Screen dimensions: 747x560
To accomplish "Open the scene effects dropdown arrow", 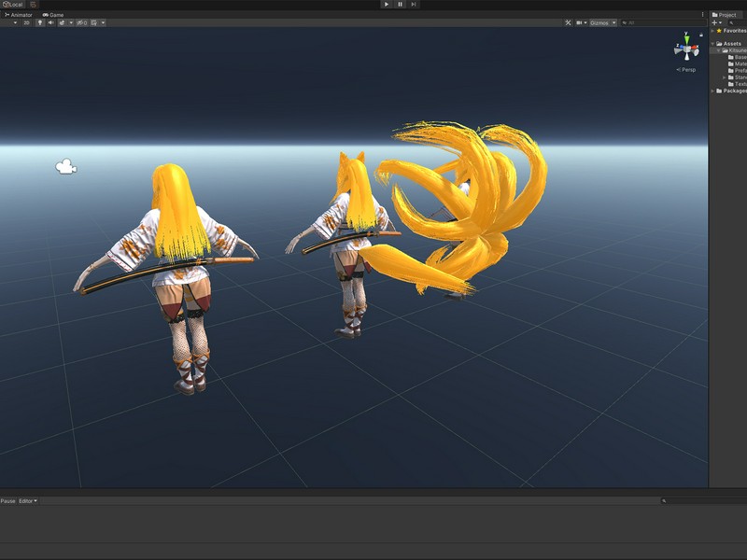I will click(71, 22).
